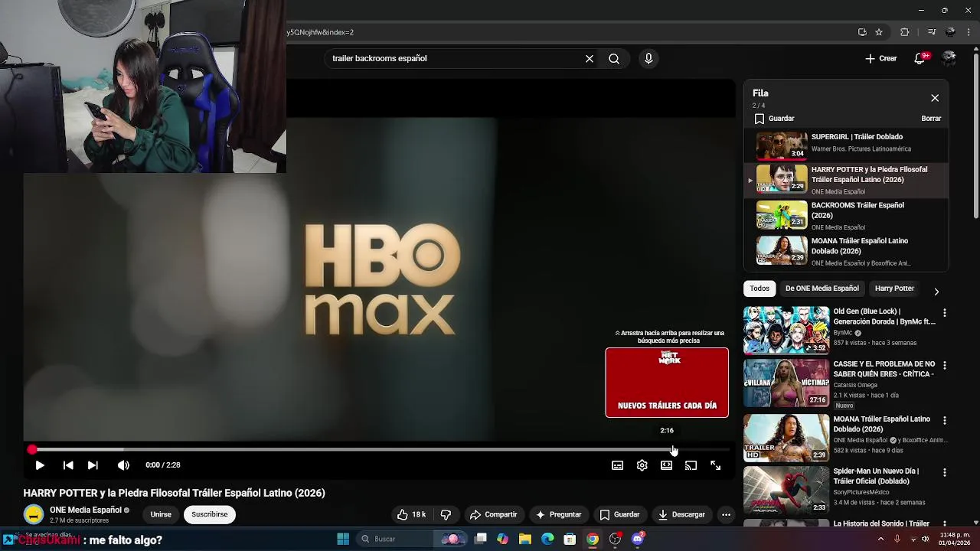The image size is (980, 551).
Task: Go to previous video in queue
Action: point(68,465)
